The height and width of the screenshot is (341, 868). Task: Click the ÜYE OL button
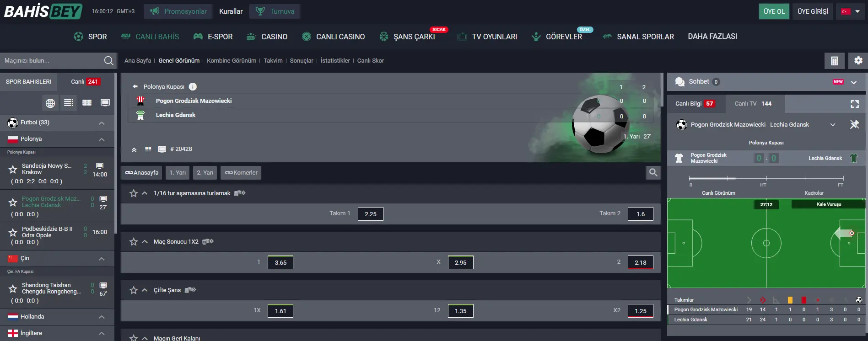pos(774,11)
